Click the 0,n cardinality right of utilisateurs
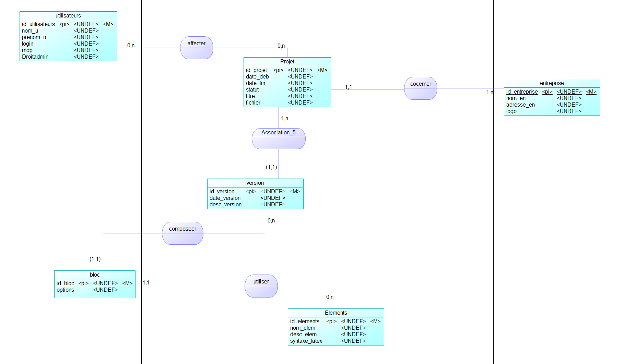 131,46
